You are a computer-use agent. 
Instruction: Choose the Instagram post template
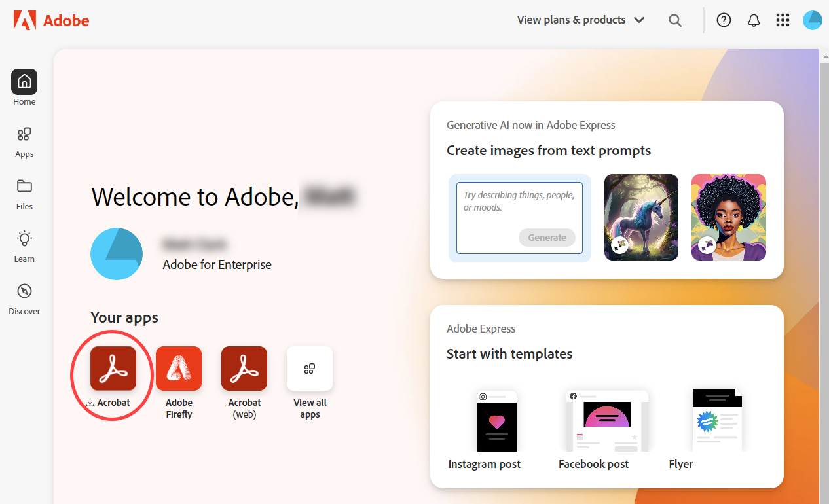(496, 421)
